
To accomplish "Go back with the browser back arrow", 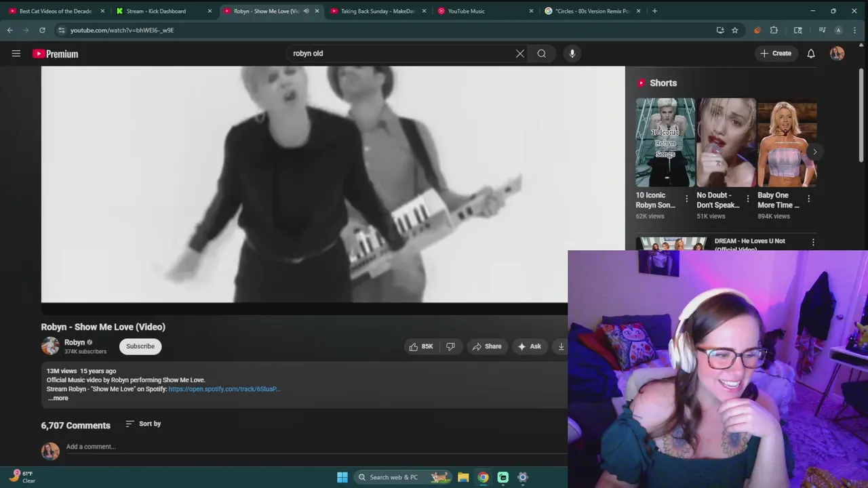I will [x=9, y=30].
